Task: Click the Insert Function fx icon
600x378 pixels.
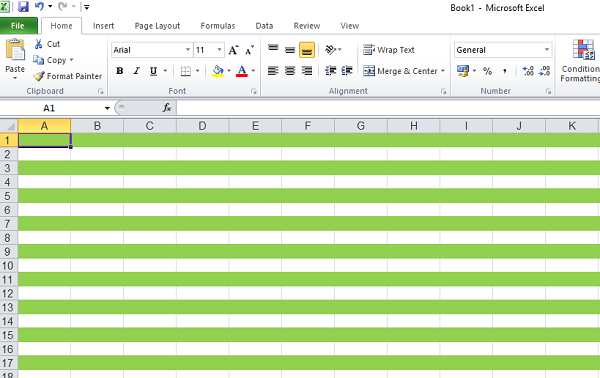Action: (x=167, y=108)
